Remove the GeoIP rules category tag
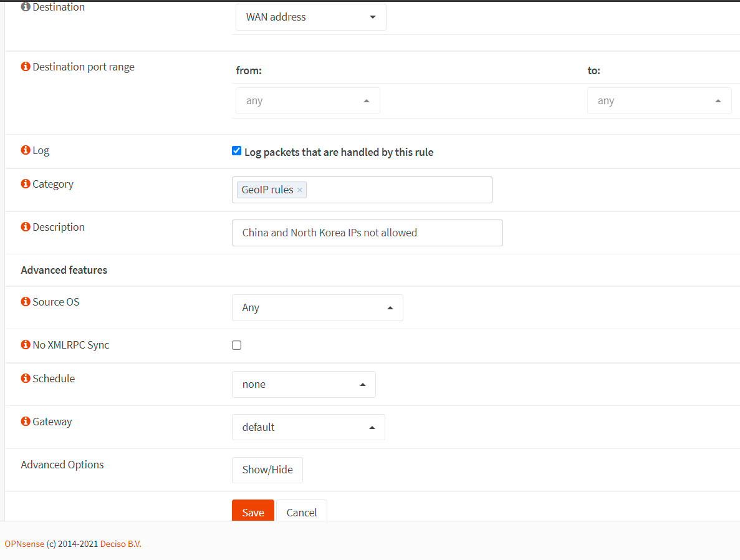Image resolution: width=740 pixels, height=560 pixels. coord(300,190)
